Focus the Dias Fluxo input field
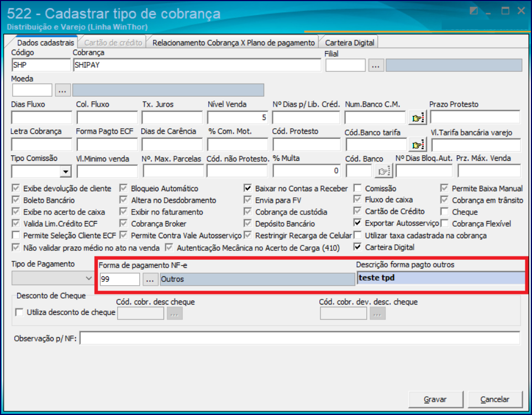This screenshot has width=532, height=415. [x=42, y=118]
